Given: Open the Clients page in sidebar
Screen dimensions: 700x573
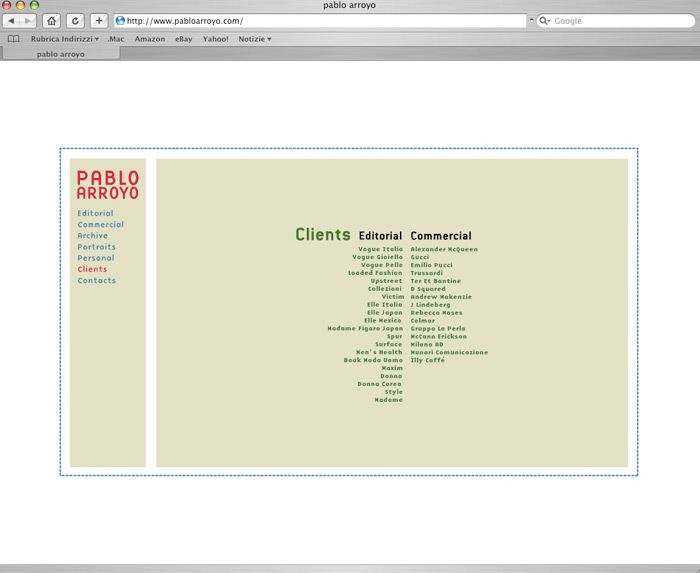Looking at the screenshot, I should click(92, 269).
